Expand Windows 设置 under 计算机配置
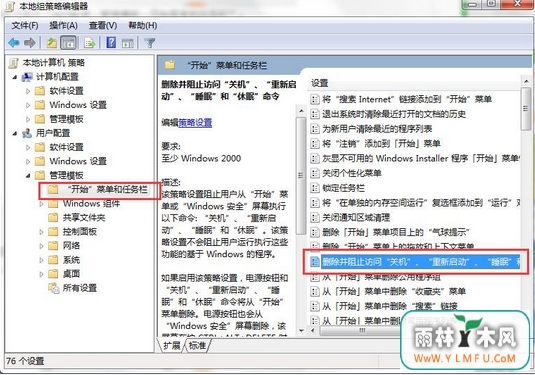 click(28, 105)
